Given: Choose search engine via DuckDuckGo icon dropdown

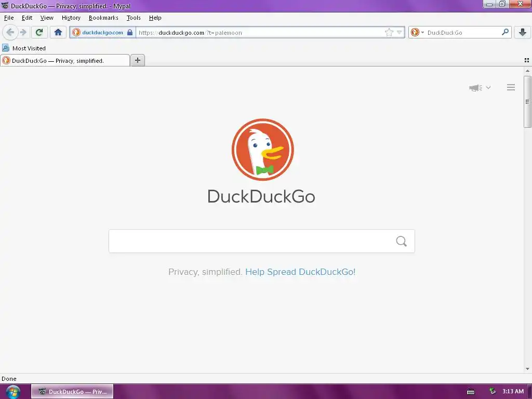Looking at the screenshot, I should pos(417,33).
